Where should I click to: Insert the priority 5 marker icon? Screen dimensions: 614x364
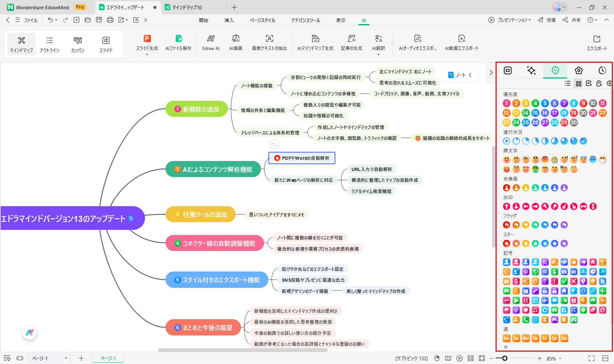[545, 103]
